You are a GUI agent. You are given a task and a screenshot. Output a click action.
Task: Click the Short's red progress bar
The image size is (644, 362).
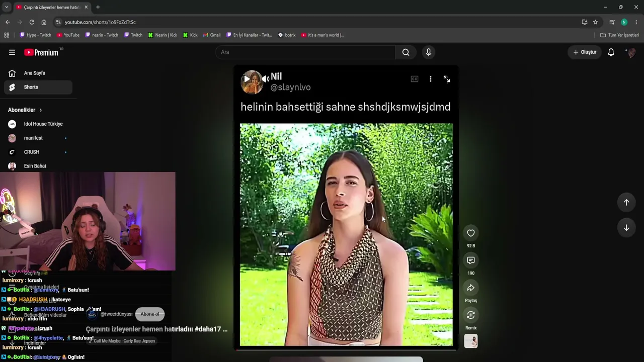pyautogui.click(x=346, y=349)
